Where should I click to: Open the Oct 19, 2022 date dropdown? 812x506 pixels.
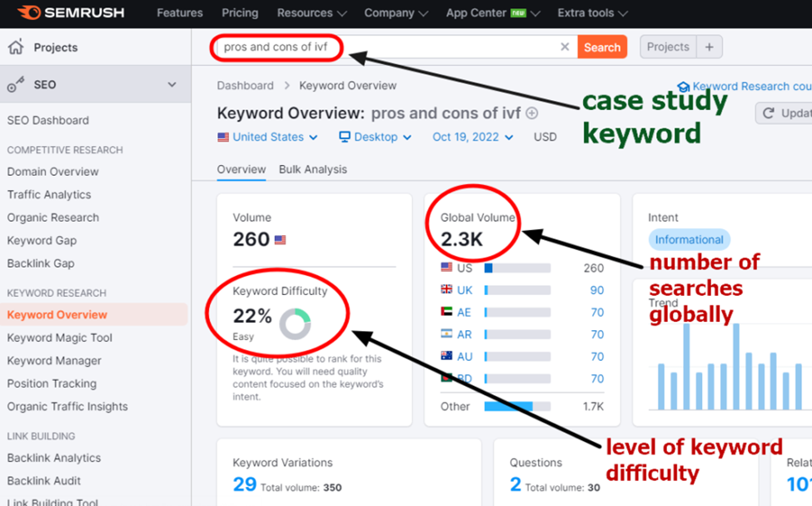point(472,137)
